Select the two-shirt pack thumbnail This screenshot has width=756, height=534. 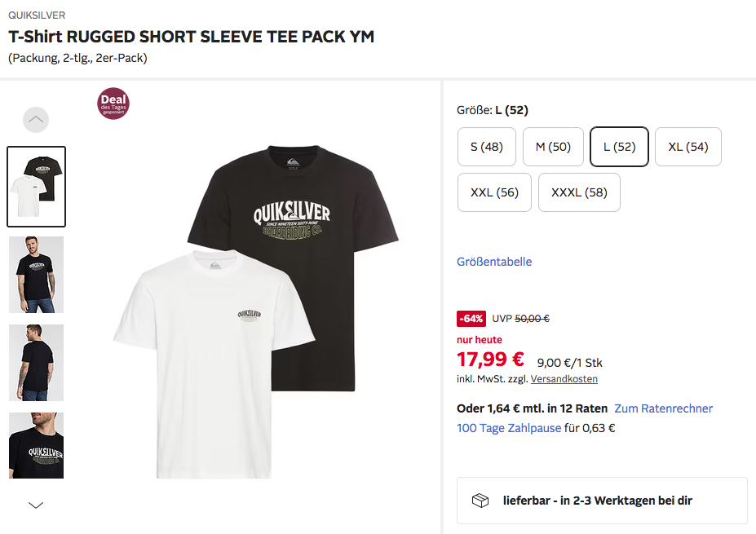pos(37,187)
